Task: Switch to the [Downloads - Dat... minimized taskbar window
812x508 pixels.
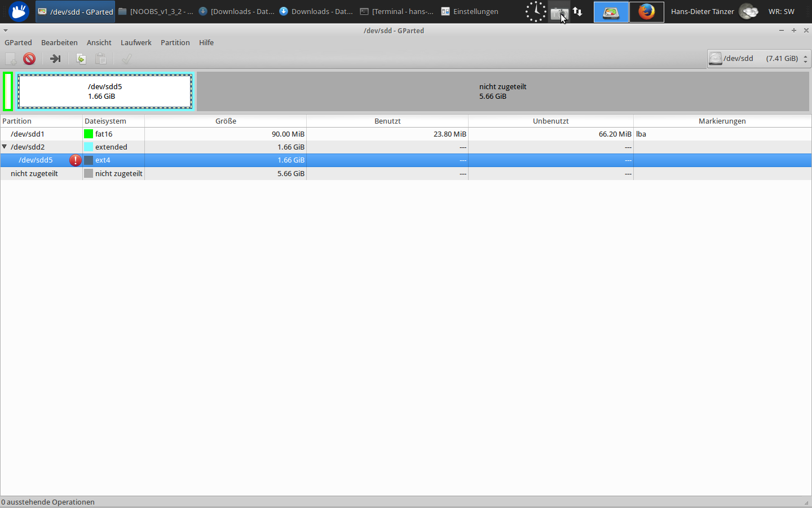Action: 236,11
